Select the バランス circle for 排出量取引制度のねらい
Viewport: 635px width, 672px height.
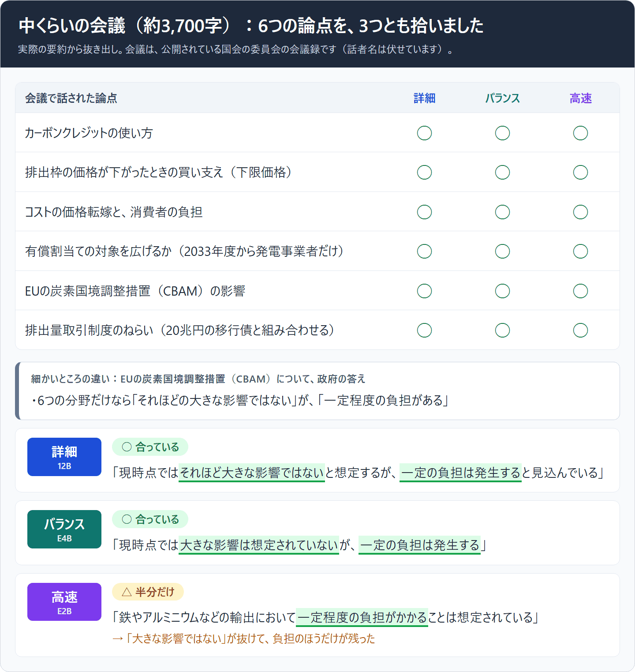[502, 330]
